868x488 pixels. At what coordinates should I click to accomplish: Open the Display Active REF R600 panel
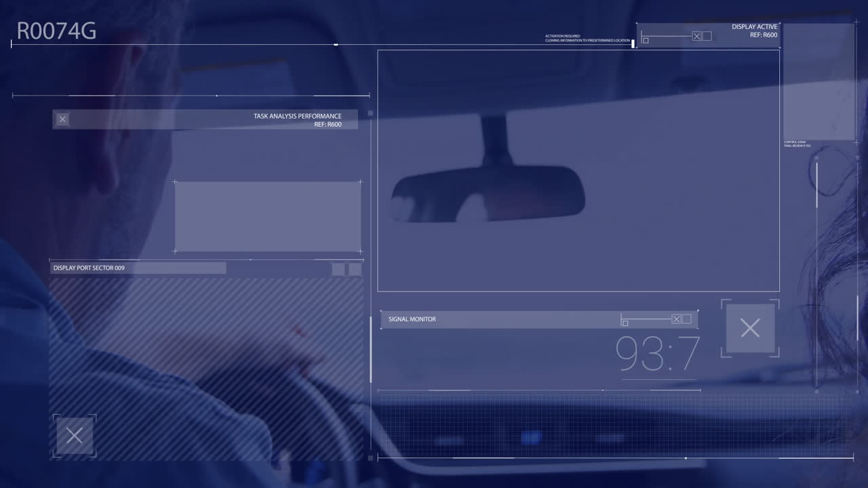[x=755, y=30]
